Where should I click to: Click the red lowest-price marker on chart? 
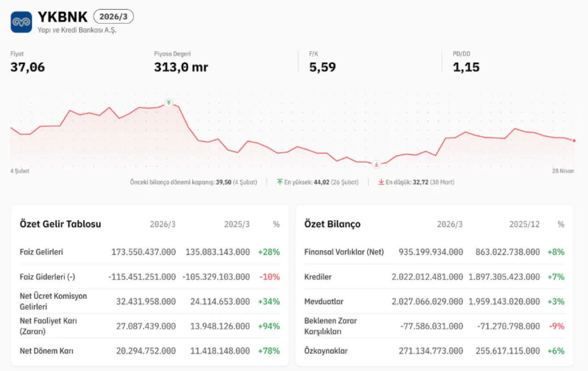click(376, 164)
